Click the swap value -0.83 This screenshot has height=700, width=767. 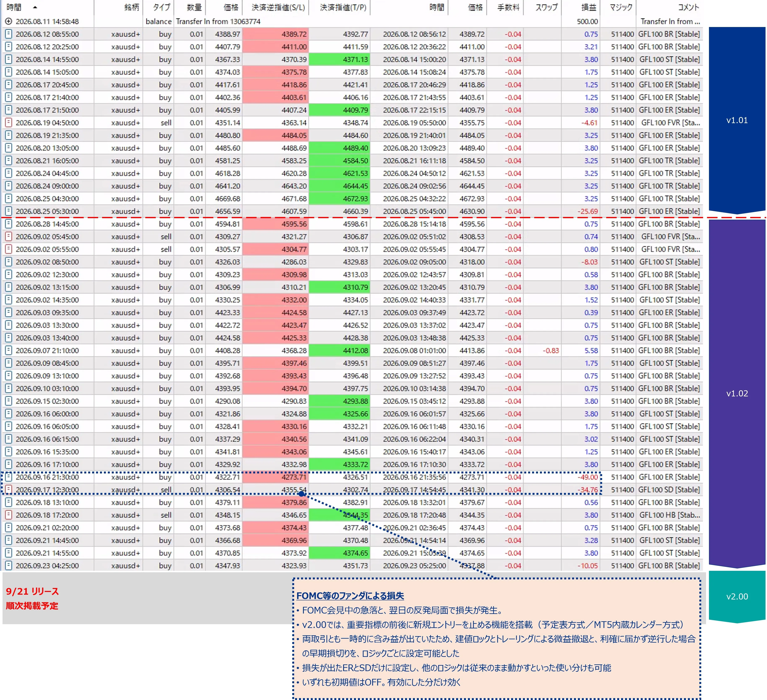pos(551,350)
